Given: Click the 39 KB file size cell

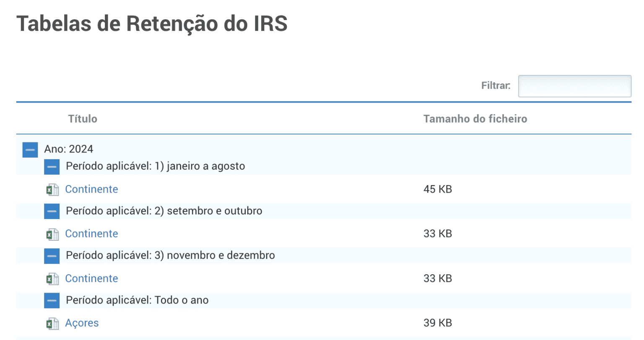Looking at the screenshot, I should (x=438, y=323).
